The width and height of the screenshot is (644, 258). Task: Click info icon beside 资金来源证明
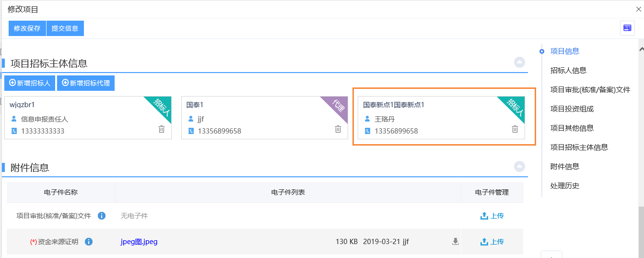pyautogui.click(x=89, y=242)
